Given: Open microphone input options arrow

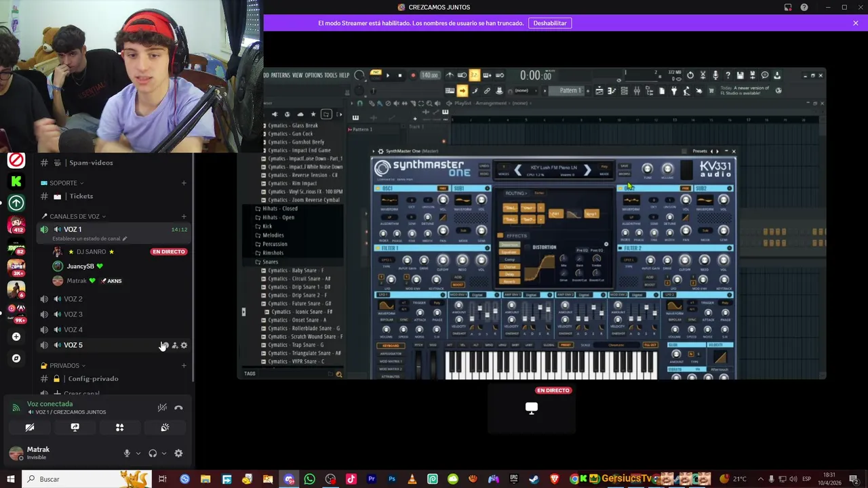Looking at the screenshot, I should pyautogui.click(x=138, y=453).
